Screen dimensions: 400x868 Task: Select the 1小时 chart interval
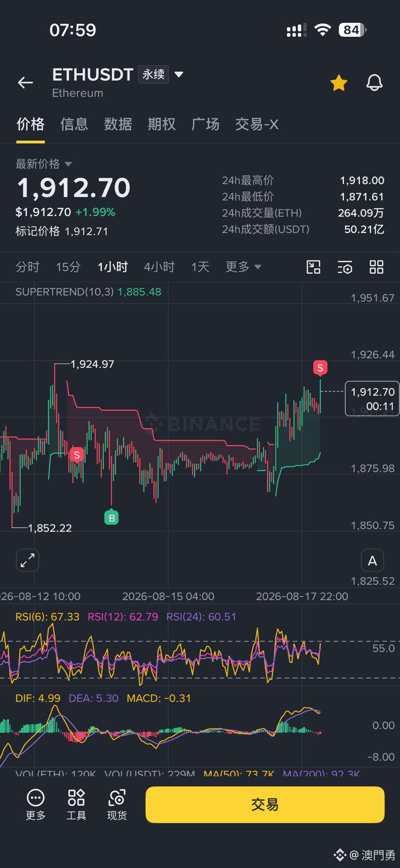113,267
